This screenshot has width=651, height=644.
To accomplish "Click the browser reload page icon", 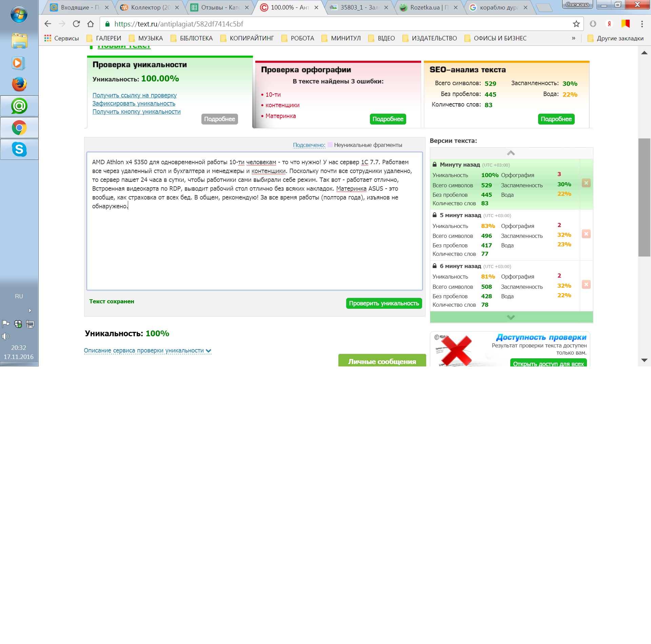I will (x=76, y=24).
